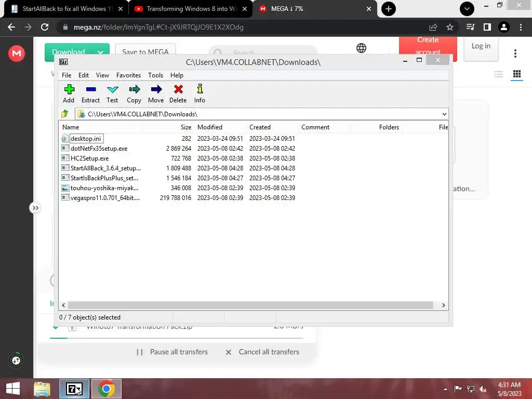The height and width of the screenshot is (399, 532).
Task: Open the Chrome three-dot menu
Action: (x=521, y=27)
